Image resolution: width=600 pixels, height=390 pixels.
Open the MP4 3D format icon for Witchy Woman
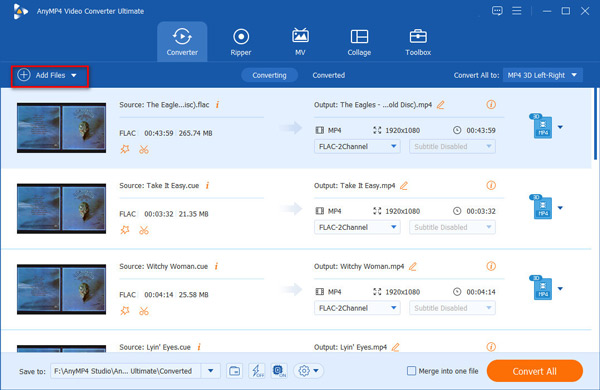pyautogui.click(x=541, y=287)
